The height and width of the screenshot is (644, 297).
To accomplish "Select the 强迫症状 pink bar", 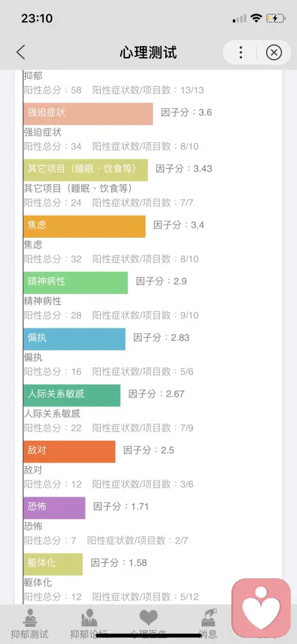I will 88,114.
